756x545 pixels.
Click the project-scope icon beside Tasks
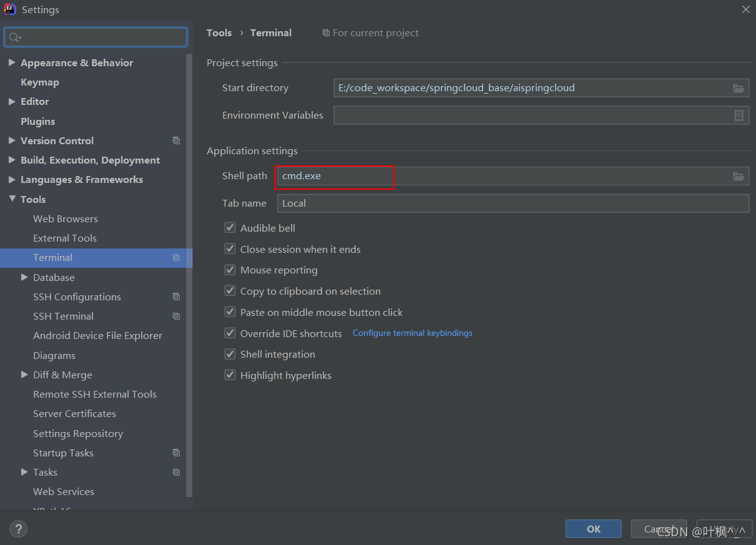(x=176, y=473)
